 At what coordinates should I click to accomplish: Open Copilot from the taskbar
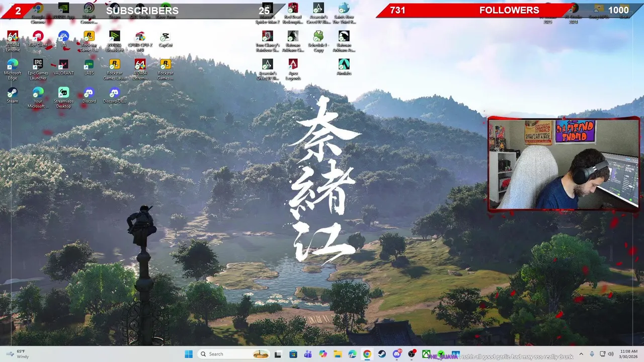click(323, 354)
